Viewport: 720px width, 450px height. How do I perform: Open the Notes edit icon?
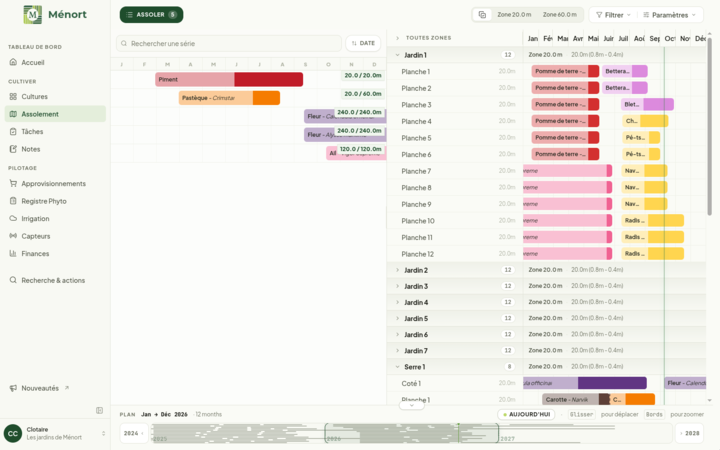tap(13, 149)
